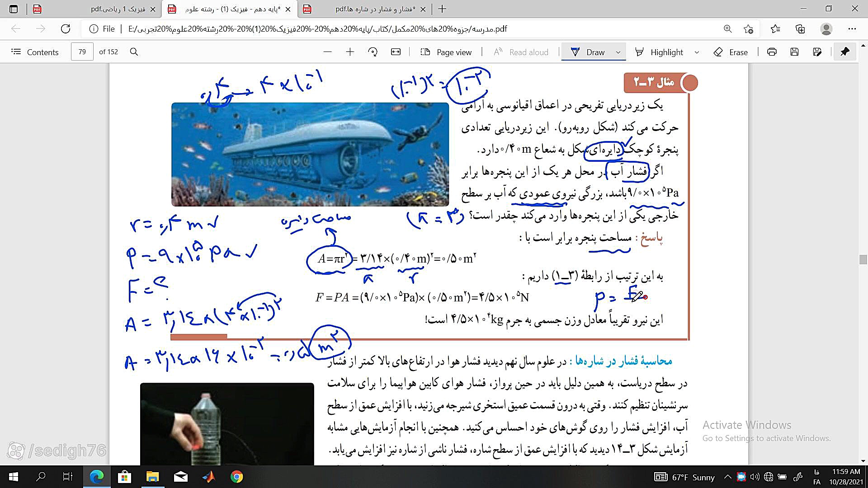Click the Page view button
This screenshot has width=868, height=488.
[446, 52]
